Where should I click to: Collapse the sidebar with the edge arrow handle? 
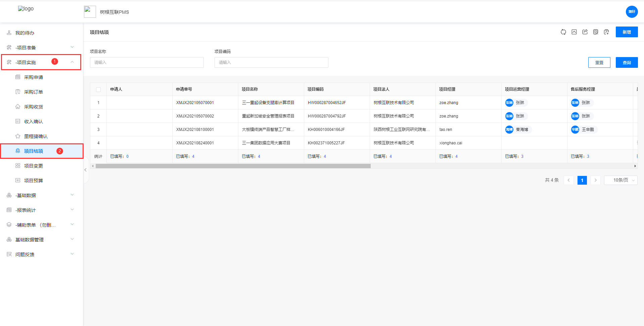click(x=86, y=170)
